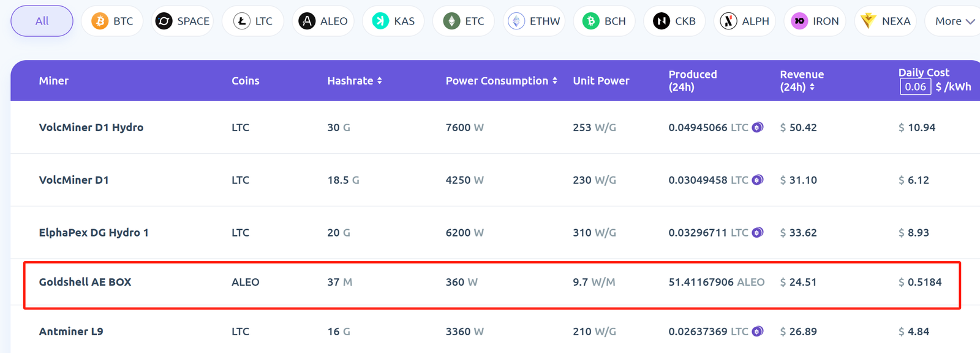Select the NEXA coin tab
Image resolution: width=980 pixels, height=353 pixels.
(x=885, y=21)
